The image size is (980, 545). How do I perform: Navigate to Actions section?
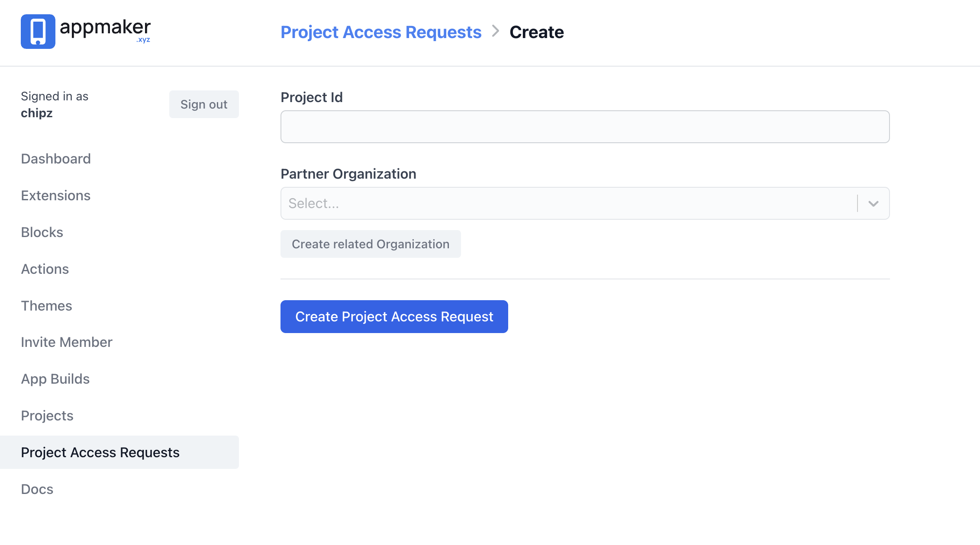coord(45,269)
